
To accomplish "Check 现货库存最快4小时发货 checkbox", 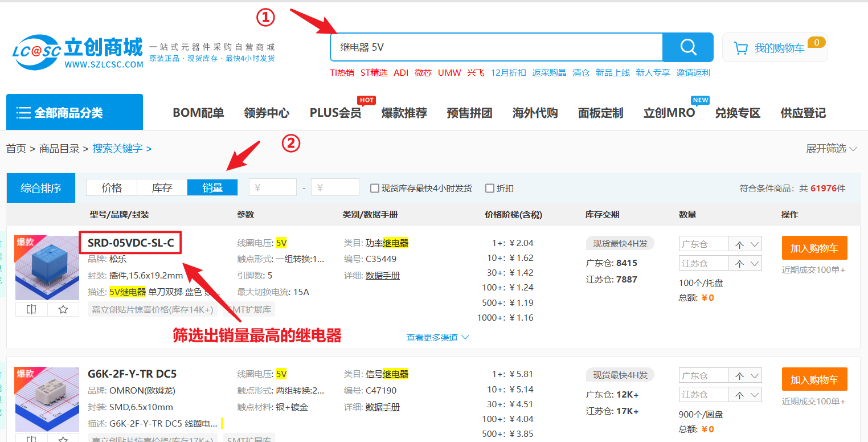I will 375,188.
